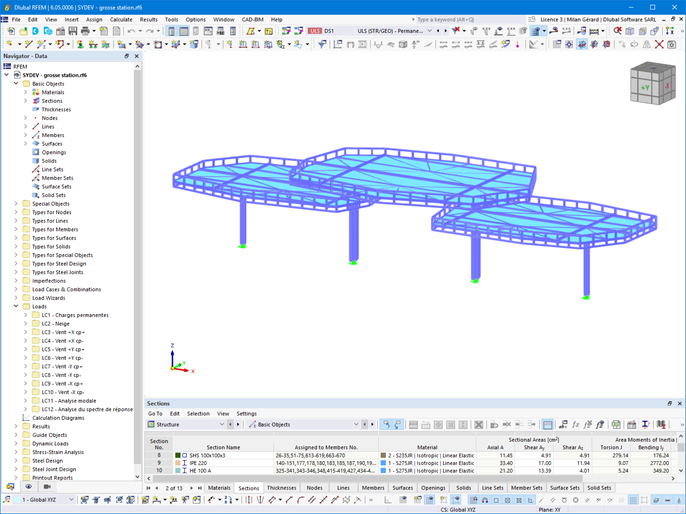Click the magnifier with red X icon

[617, 31]
